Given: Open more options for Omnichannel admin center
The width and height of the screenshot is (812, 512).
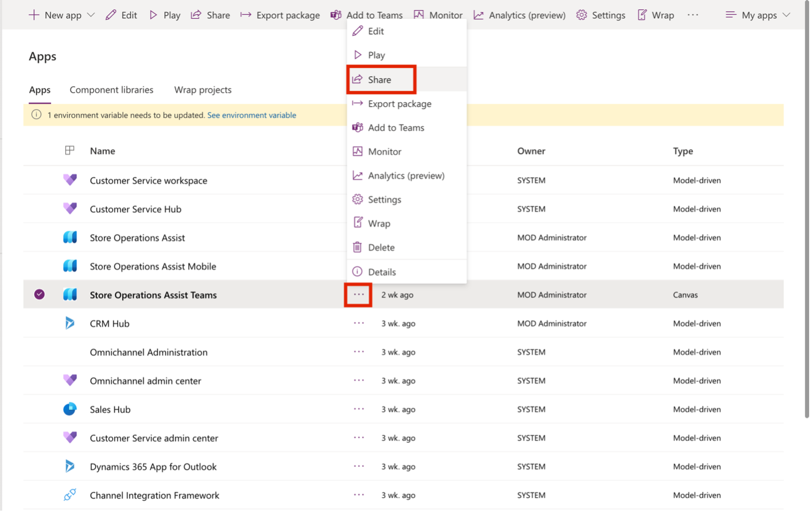Looking at the screenshot, I should pos(358,381).
